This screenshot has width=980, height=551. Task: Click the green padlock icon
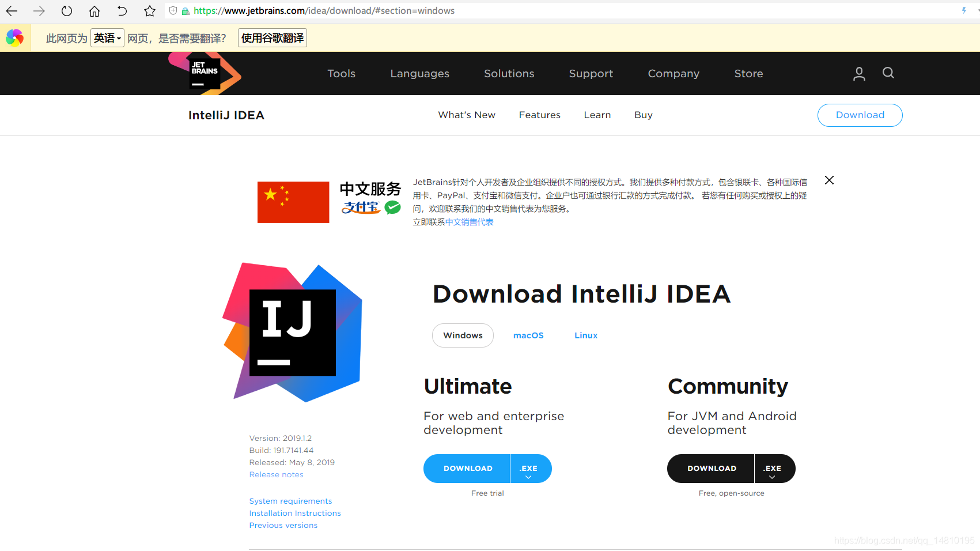[x=186, y=11]
